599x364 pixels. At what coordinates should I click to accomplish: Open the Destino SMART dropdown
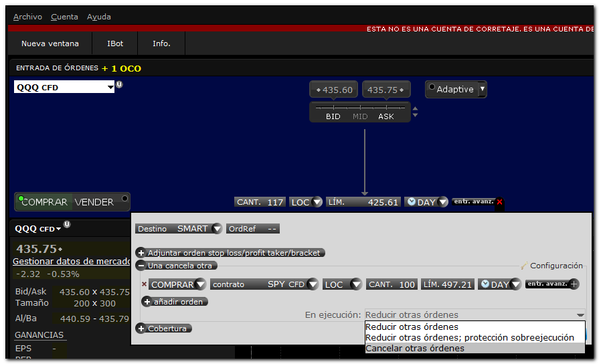[217, 229]
